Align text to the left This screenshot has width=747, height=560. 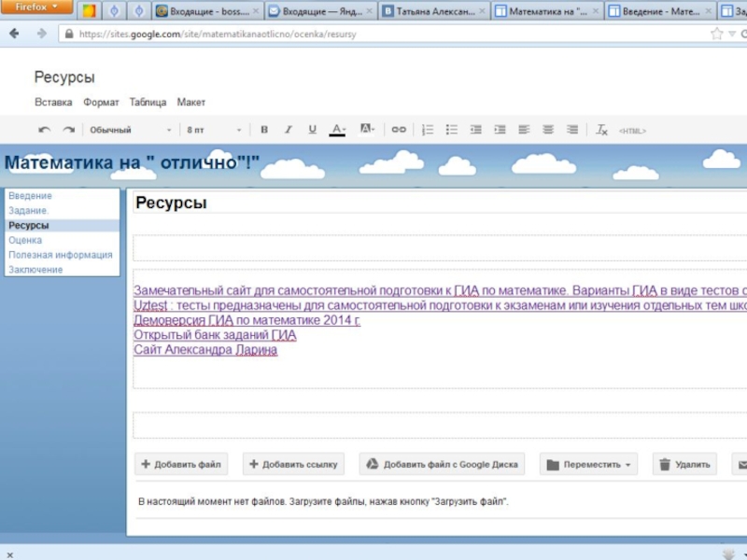(524, 130)
